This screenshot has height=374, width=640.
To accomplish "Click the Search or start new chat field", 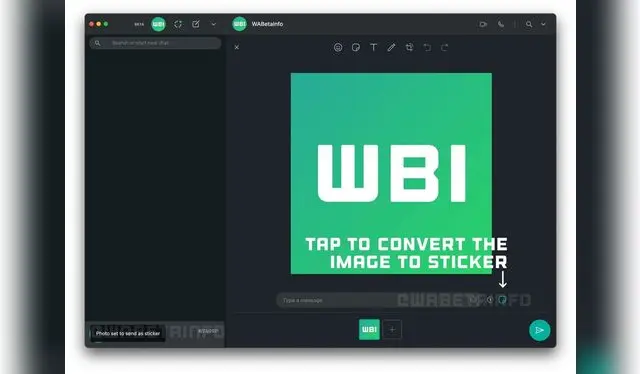I will [155, 43].
